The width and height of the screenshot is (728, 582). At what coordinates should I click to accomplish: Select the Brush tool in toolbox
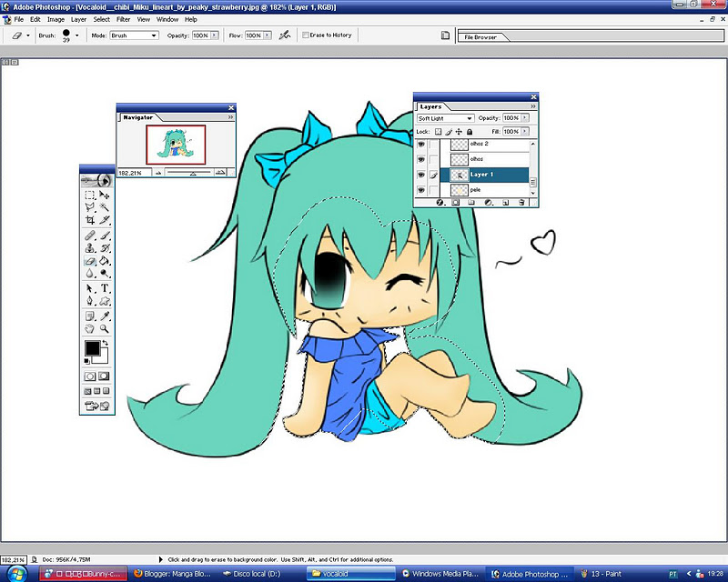pos(105,236)
